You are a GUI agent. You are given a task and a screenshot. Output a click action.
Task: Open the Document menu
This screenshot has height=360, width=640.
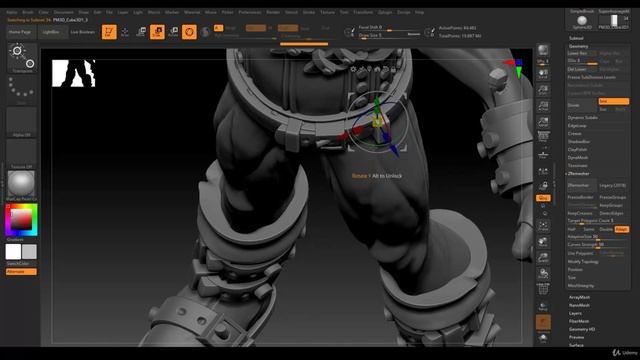click(64, 12)
